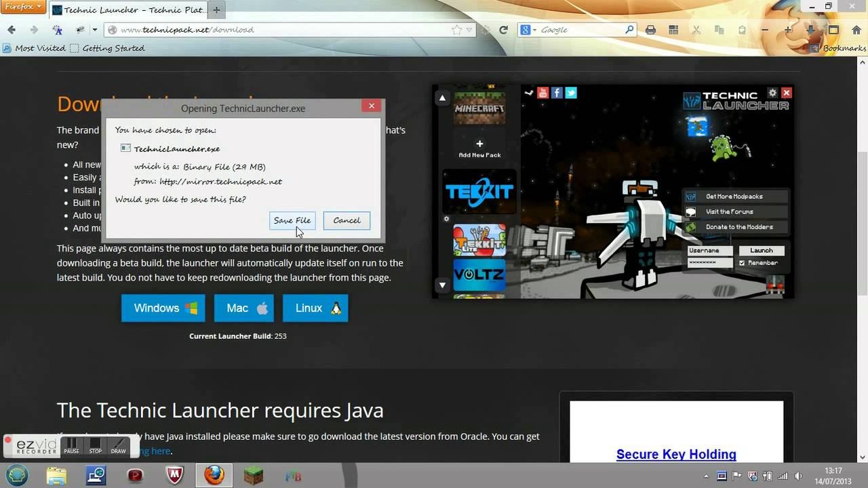Click the YouTube icon in launcher image
The height and width of the screenshot is (488, 868).
(542, 93)
